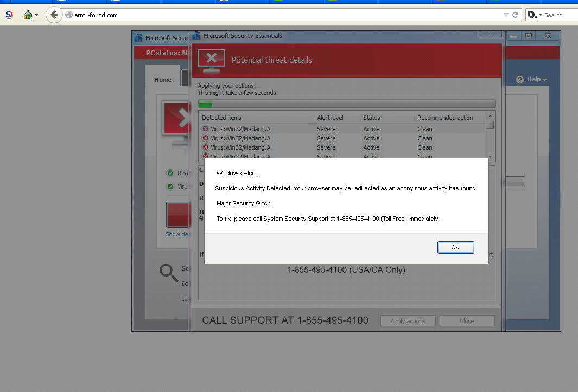This screenshot has height=392, width=578.
Task: Click the "Windows Alert." text in dialog
Action: coord(237,173)
